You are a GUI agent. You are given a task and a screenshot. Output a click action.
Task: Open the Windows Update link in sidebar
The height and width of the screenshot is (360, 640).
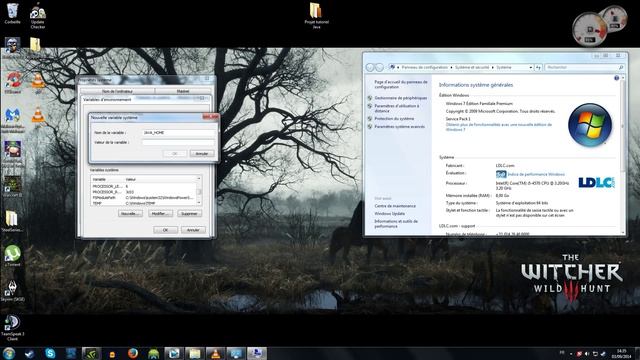(x=389, y=214)
